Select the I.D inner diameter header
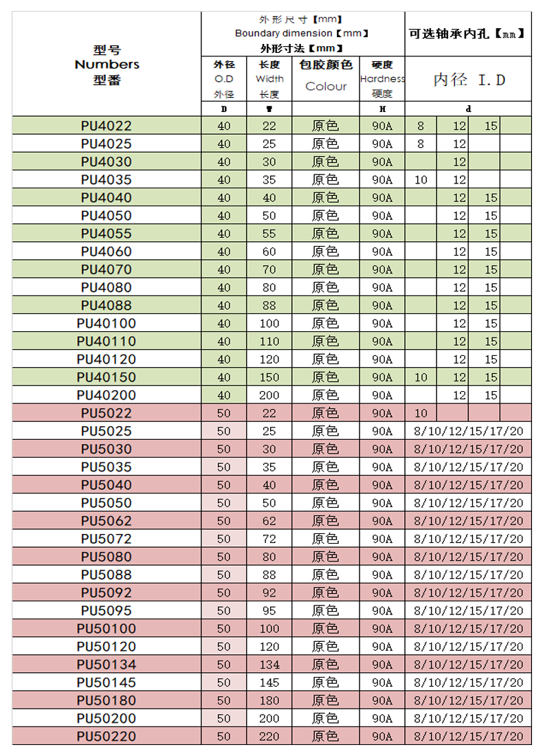 coord(468,80)
